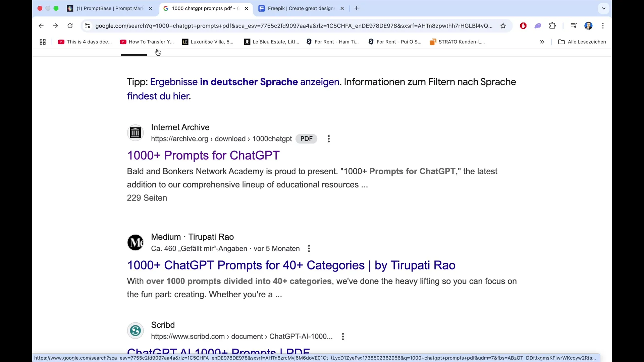Click the profile avatar in toolbar
Viewport: 644px width, 362px height.
click(588, 26)
